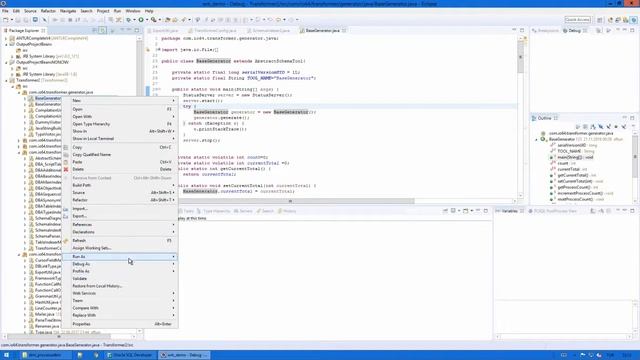Click Open Type Hierarchy entry
The width and height of the screenshot is (640, 360).
120,124
